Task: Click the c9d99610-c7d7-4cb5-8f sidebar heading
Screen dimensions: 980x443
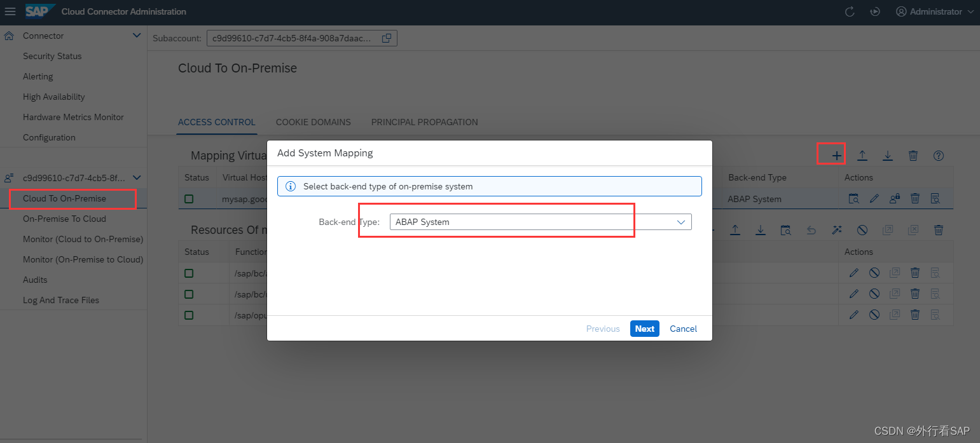Action: 74,178
